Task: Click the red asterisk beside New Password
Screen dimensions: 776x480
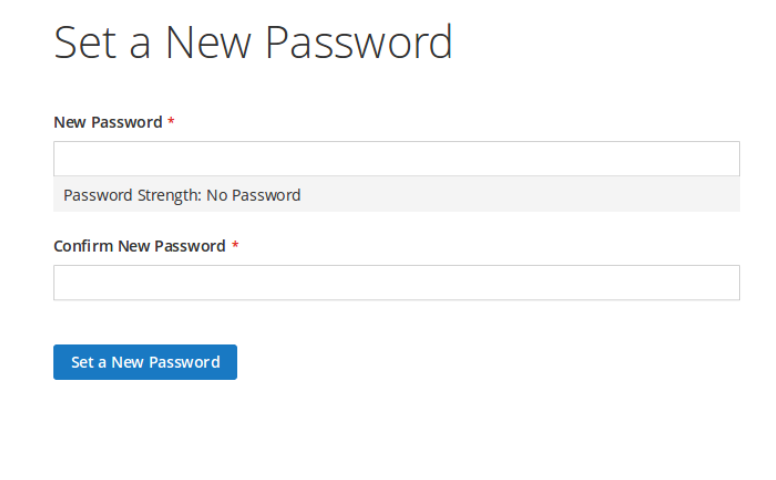Action: coord(171,120)
